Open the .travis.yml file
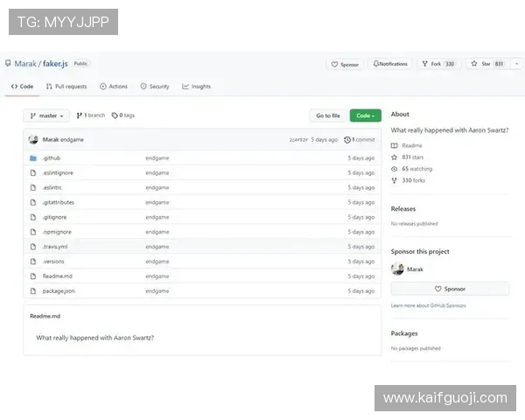 point(55,247)
